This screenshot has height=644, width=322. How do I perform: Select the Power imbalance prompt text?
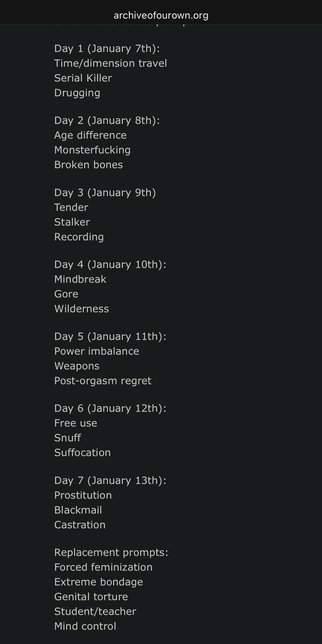click(97, 351)
